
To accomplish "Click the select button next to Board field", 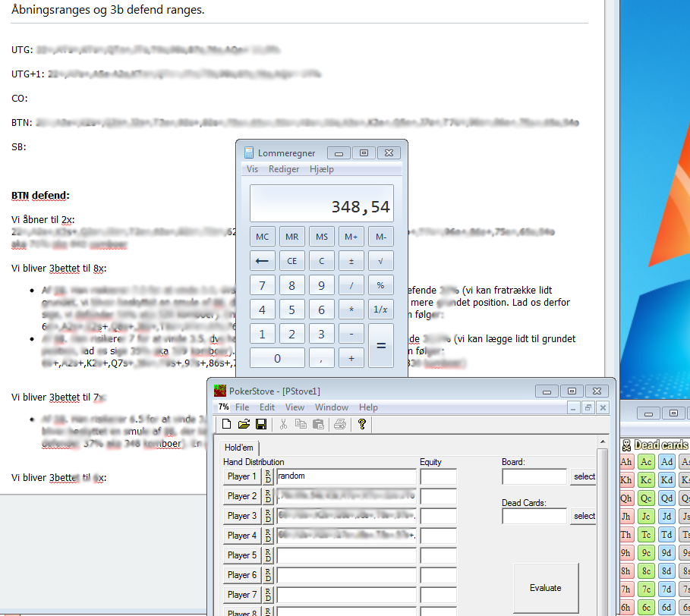I will point(584,476).
